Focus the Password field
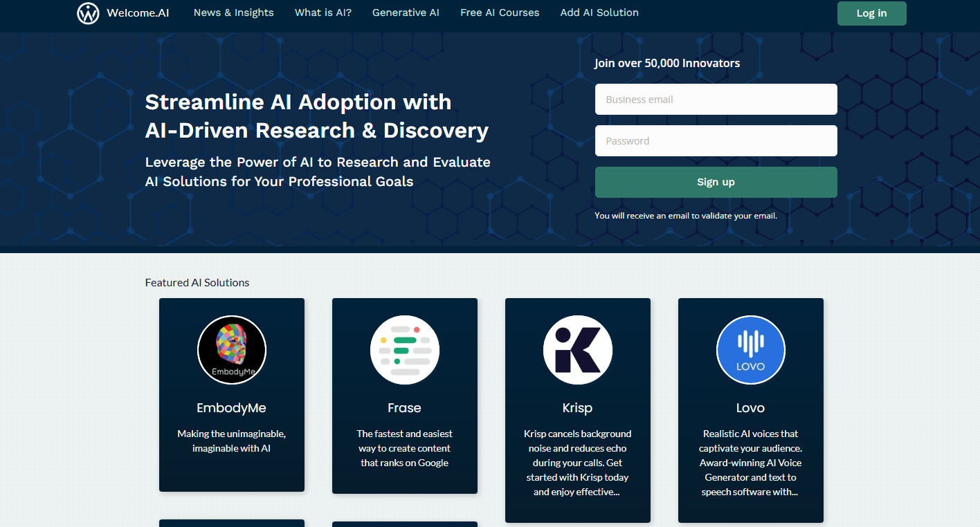The width and height of the screenshot is (980, 527). [716, 141]
